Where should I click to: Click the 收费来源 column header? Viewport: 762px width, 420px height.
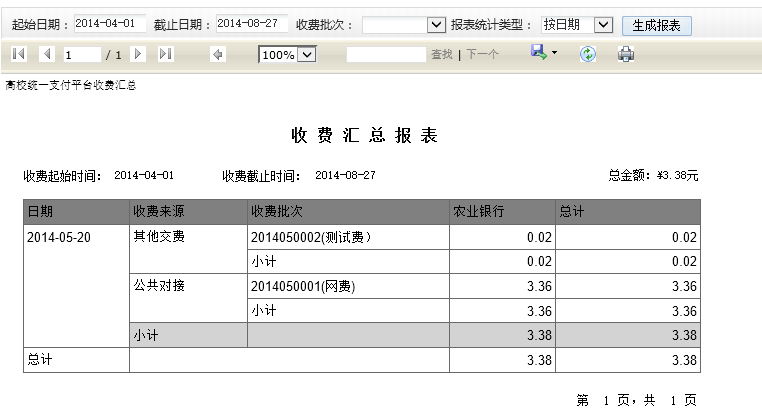click(x=188, y=212)
